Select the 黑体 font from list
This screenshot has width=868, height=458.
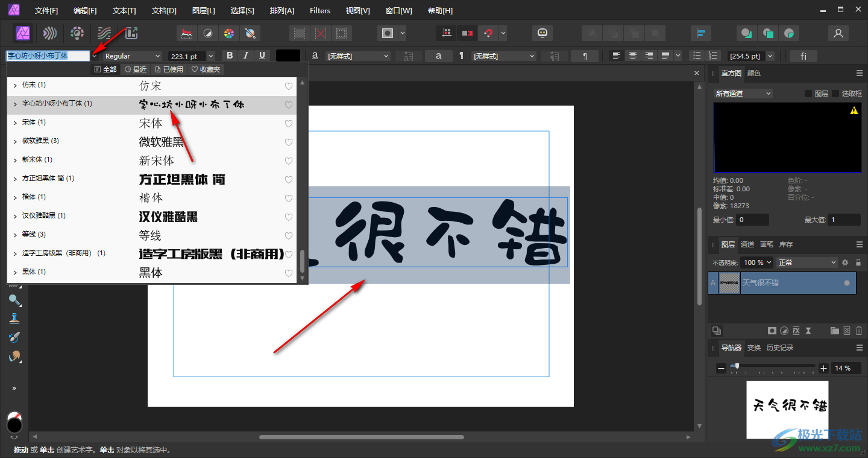click(x=151, y=273)
